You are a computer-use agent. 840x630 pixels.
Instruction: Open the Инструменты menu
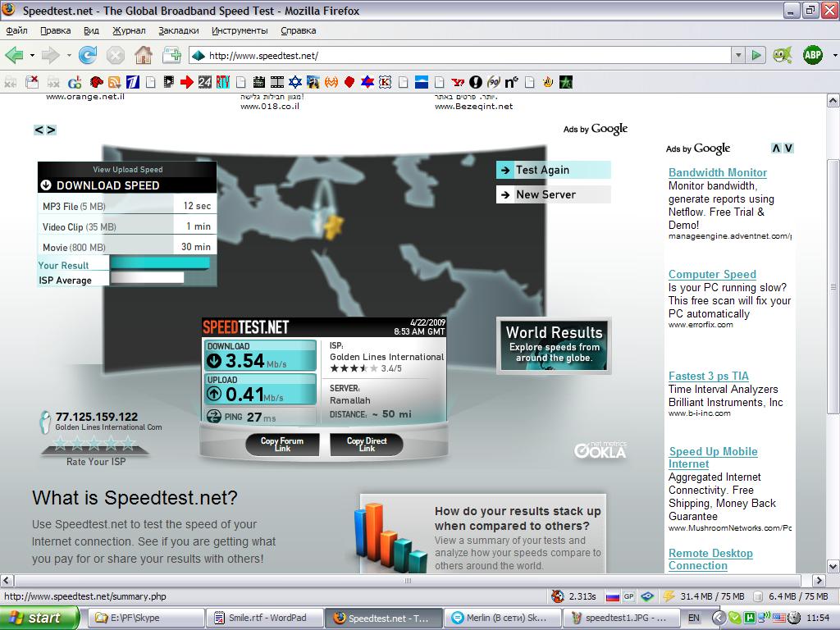pyautogui.click(x=240, y=30)
